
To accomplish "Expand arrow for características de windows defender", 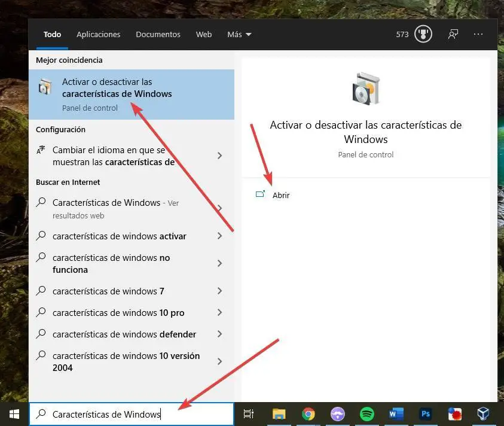I will click(x=219, y=334).
